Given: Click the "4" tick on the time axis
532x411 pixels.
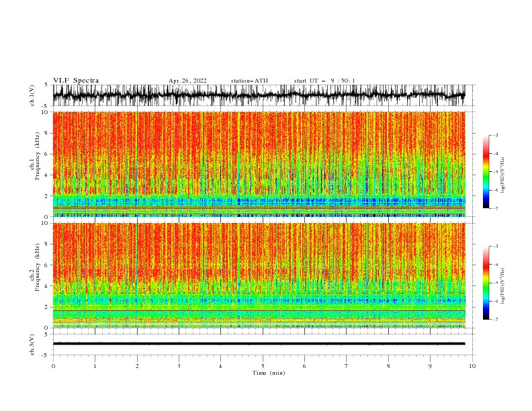Looking at the screenshot, I should coord(220,366).
